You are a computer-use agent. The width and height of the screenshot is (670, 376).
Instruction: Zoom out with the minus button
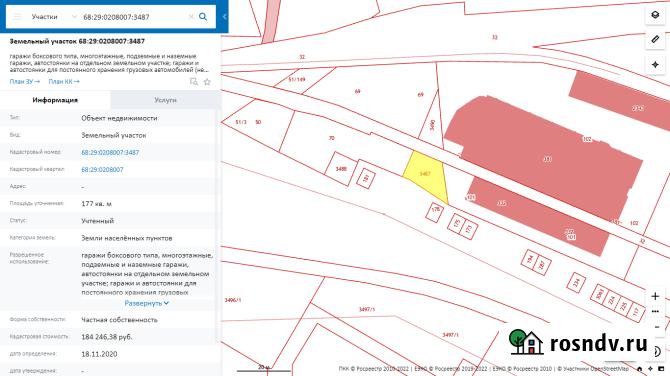pos(657,327)
